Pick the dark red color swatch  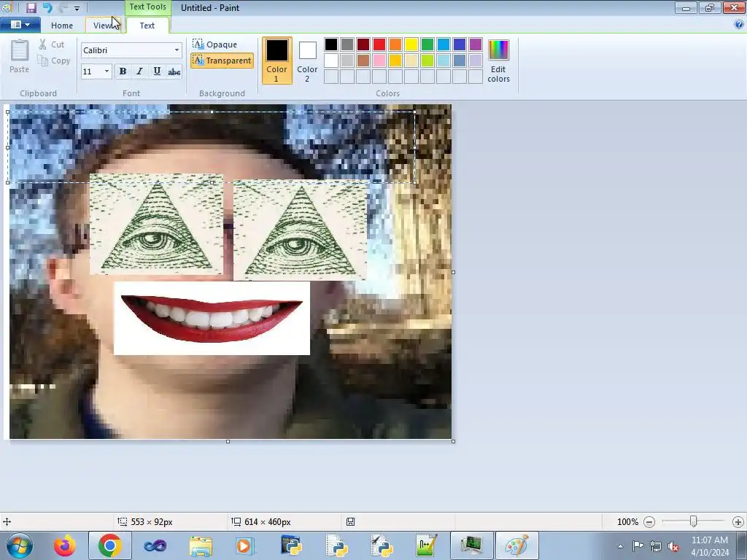tap(363, 44)
